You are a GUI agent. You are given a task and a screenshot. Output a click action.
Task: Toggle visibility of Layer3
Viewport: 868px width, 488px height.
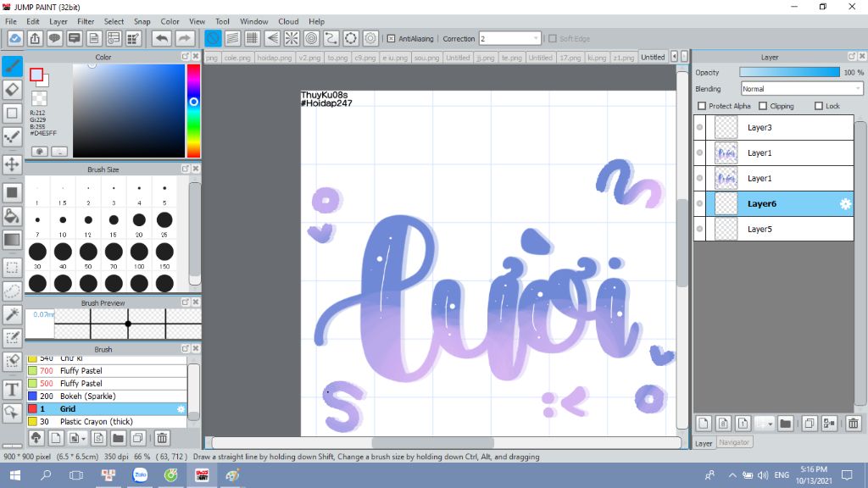(699, 127)
